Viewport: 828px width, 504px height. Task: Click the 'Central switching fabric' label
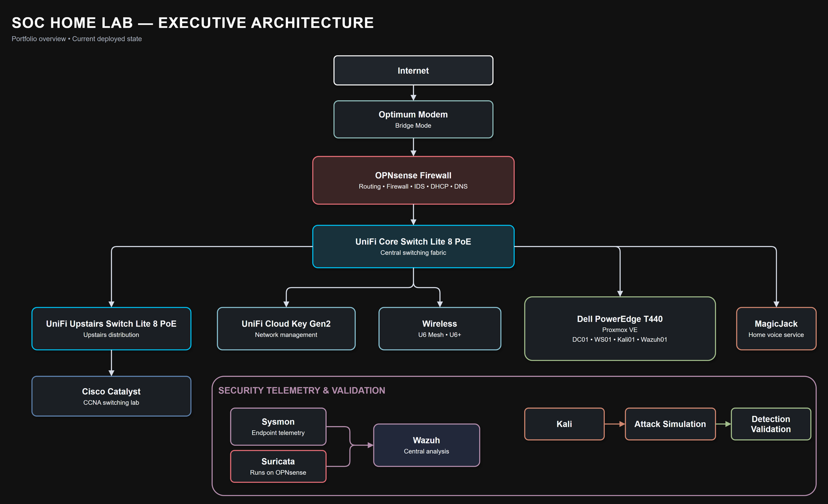pos(413,253)
